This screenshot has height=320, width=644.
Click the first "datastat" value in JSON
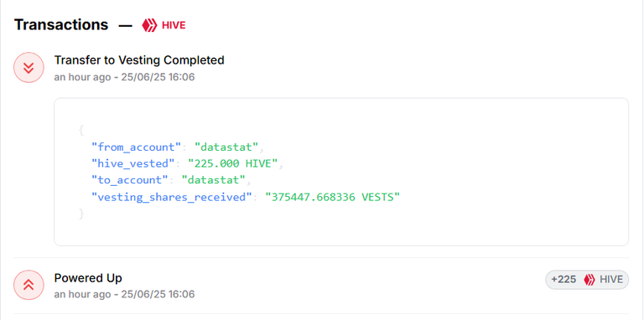pos(226,147)
